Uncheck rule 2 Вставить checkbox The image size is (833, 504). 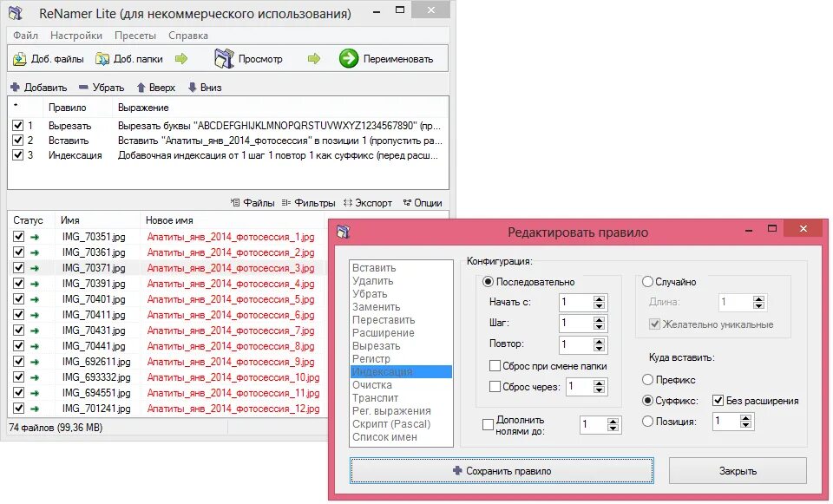(18, 141)
